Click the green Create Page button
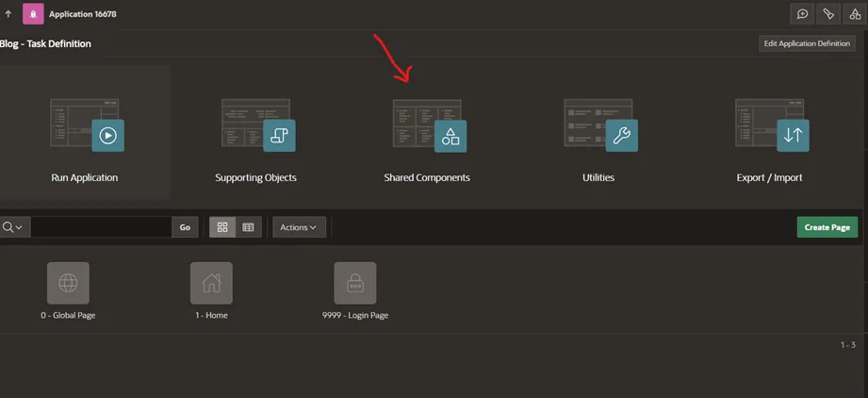The image size is (868, 398). tap(827, 227)
